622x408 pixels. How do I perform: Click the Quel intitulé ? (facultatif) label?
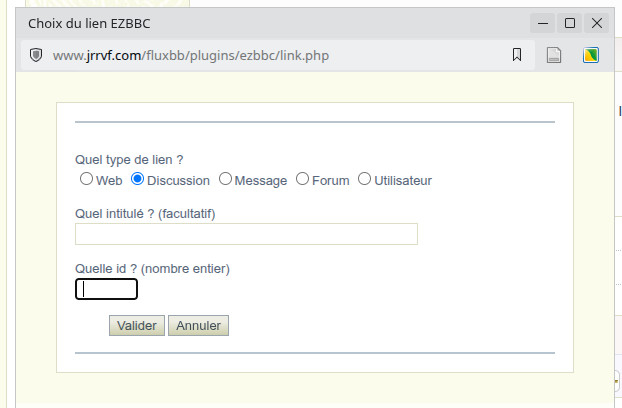(x=145, y=214)
